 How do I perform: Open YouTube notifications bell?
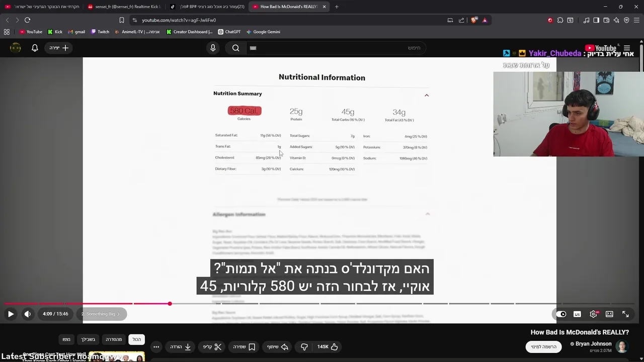coord(35,48)
